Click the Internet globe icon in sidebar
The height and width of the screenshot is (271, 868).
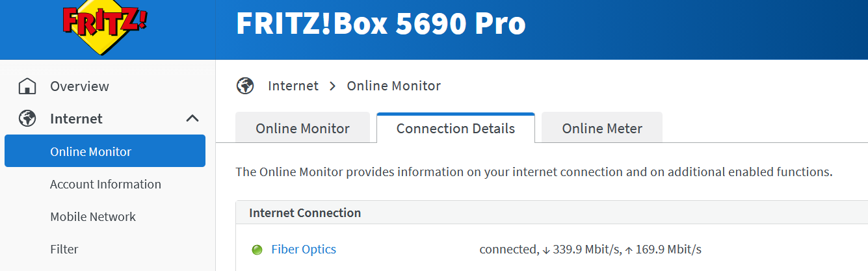[27, 118]
